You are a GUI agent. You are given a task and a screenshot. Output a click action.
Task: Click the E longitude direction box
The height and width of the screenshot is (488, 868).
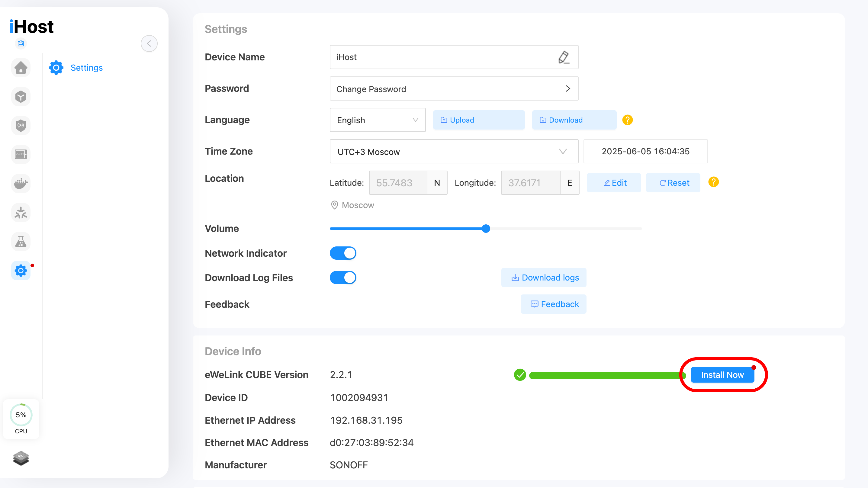coord(570,183)
